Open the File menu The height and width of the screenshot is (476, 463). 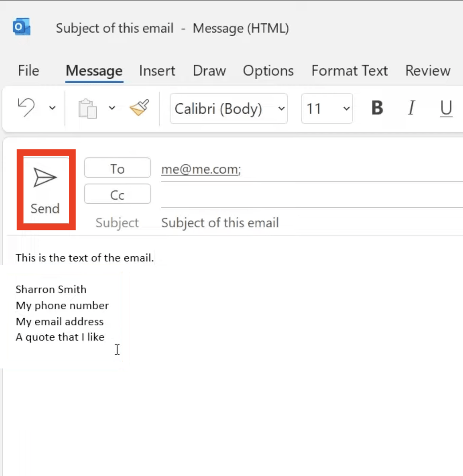[29, 71]
